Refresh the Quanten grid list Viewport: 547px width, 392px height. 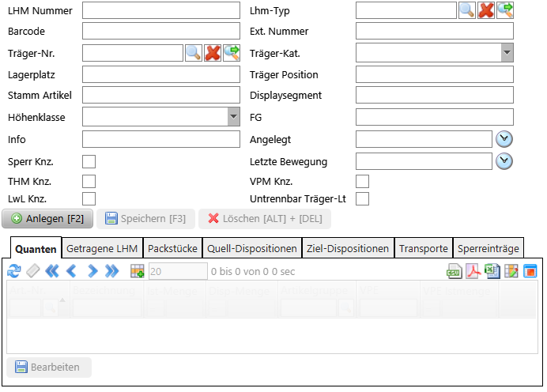coord(14,271)
